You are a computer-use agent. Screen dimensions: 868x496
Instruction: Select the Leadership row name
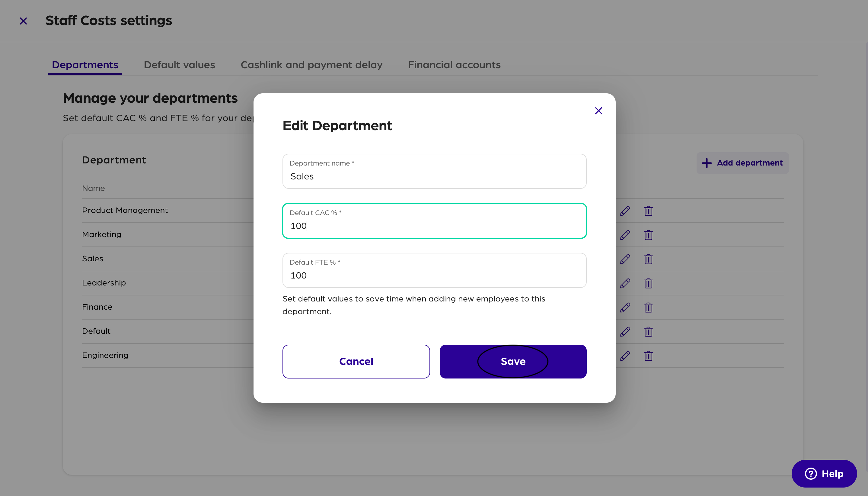104,283
